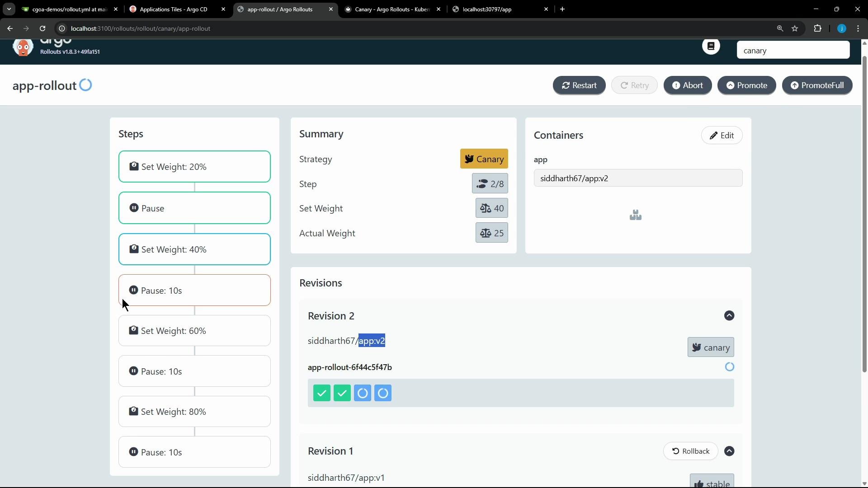Click the second ready pod checkmark

pos(342,393)
